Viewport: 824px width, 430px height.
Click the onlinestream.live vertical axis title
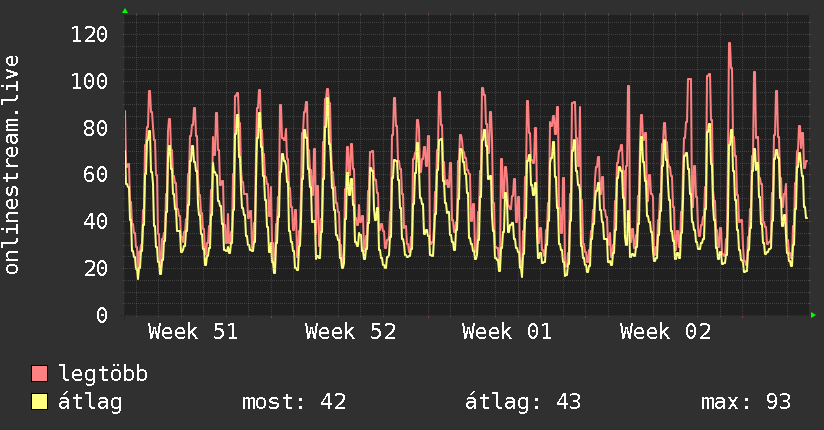point(12,165)
